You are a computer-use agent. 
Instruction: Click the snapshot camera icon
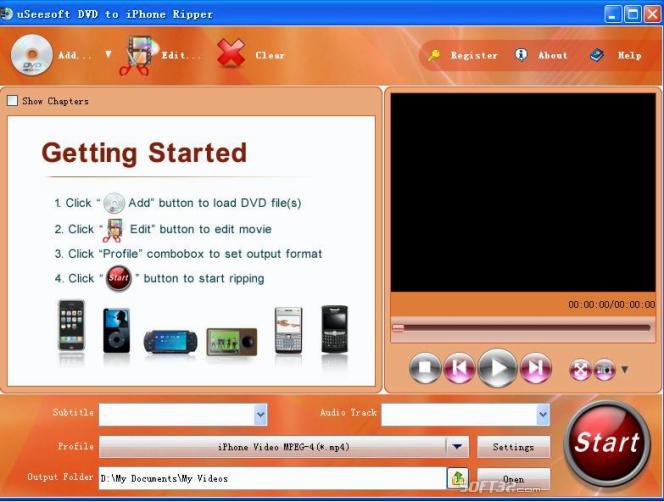tap(604, 370)
